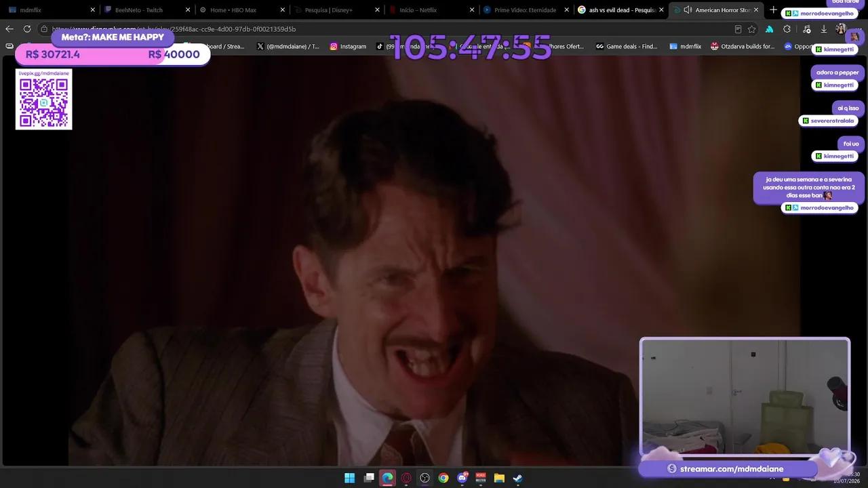868x488 pixels.
Task: Open the browser downloads icon
Action: tap(823, 29)
